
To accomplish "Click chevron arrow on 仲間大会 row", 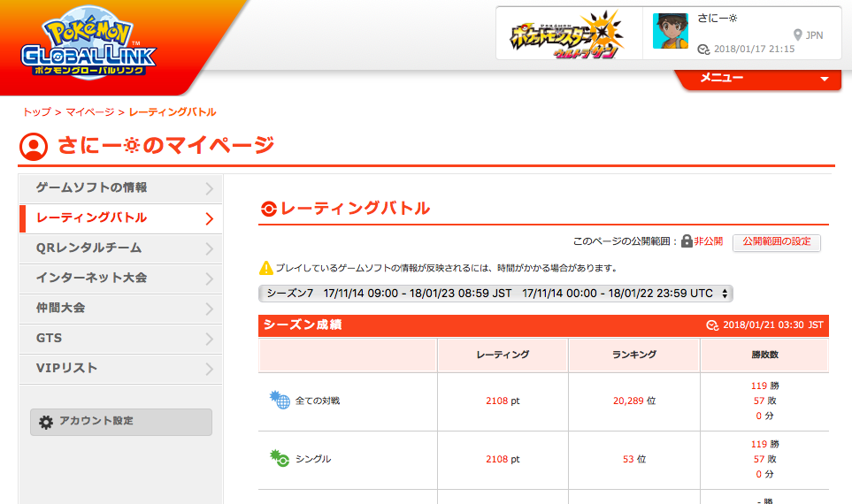I will [x=210, y=309].
